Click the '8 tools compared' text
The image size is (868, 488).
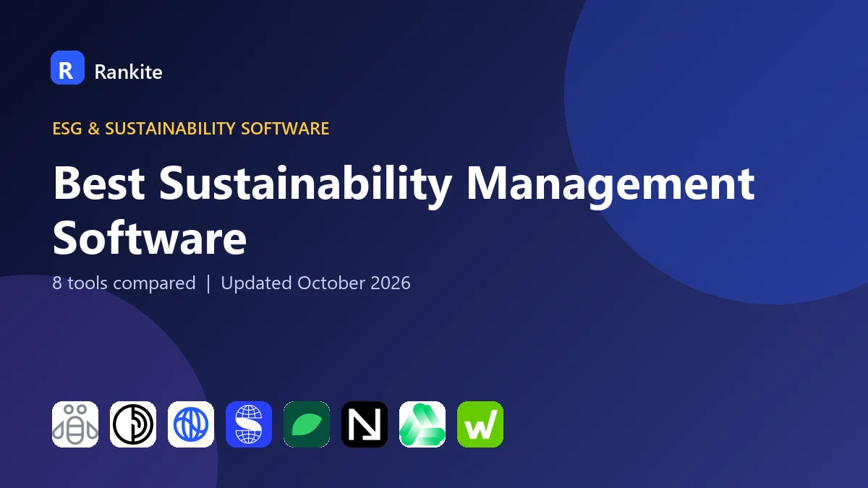[x=124, y=283]
